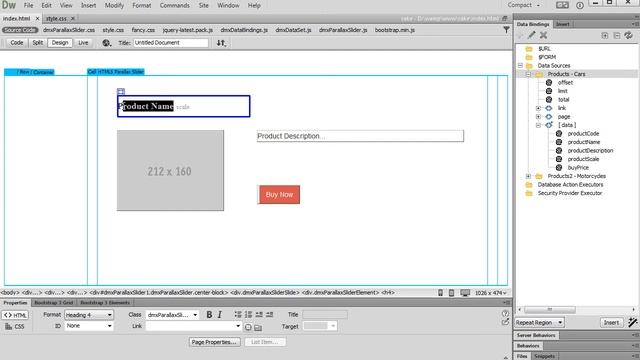
Task: Click the Preview in Browser globe icon
Action: [107, 43]
